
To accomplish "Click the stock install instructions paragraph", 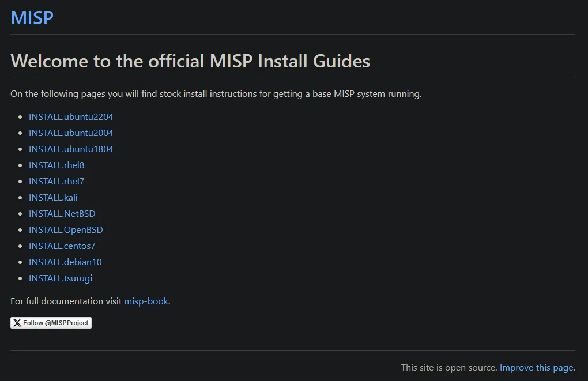I will (x=215, y=93).
